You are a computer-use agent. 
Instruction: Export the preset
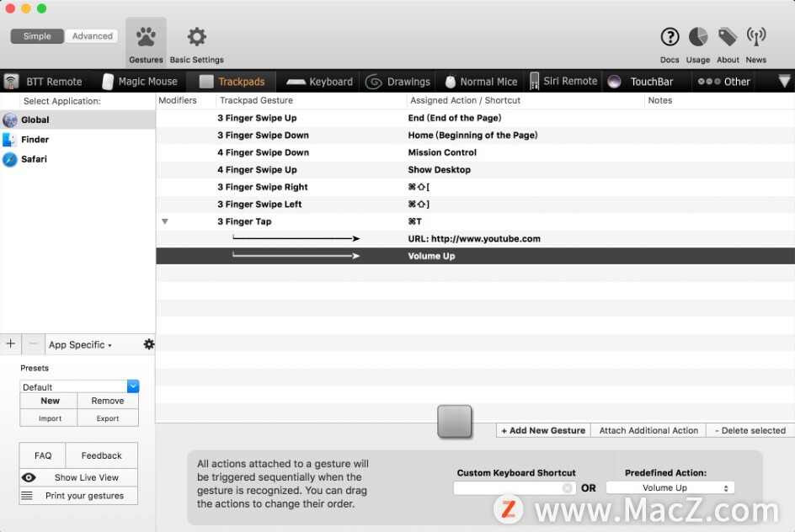[108, 418]
